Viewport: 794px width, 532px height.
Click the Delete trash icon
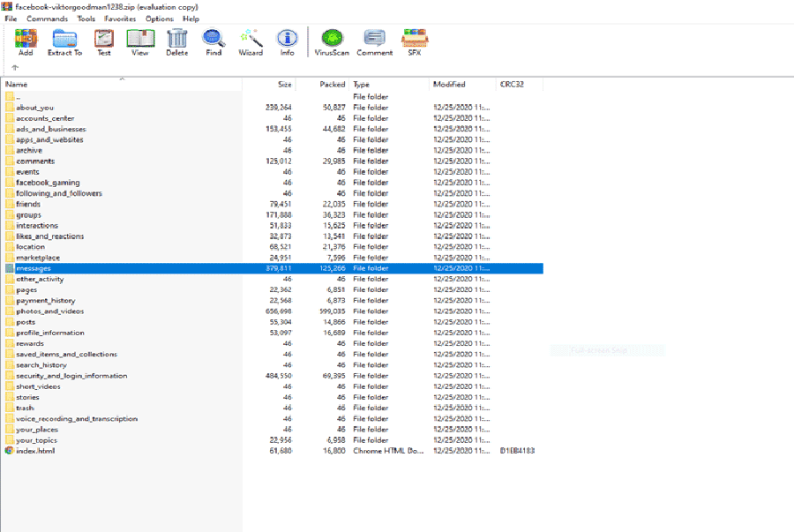176,39
